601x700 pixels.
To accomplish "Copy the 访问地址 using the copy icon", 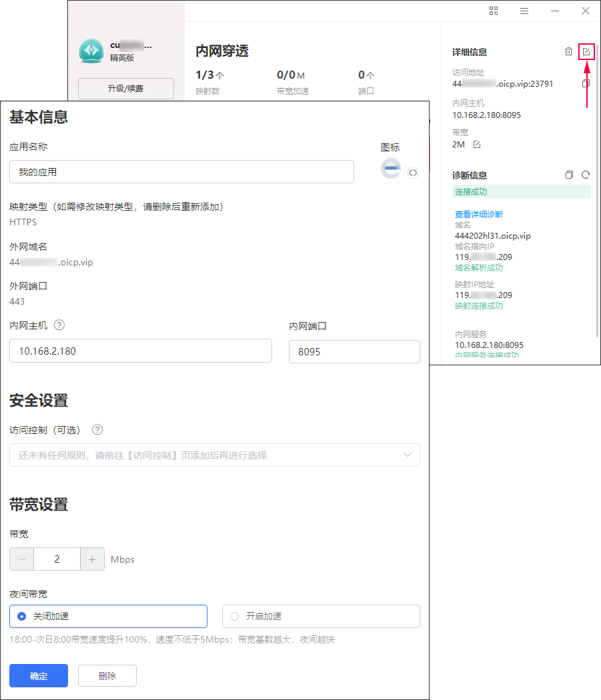I will (x=585, y=83).
